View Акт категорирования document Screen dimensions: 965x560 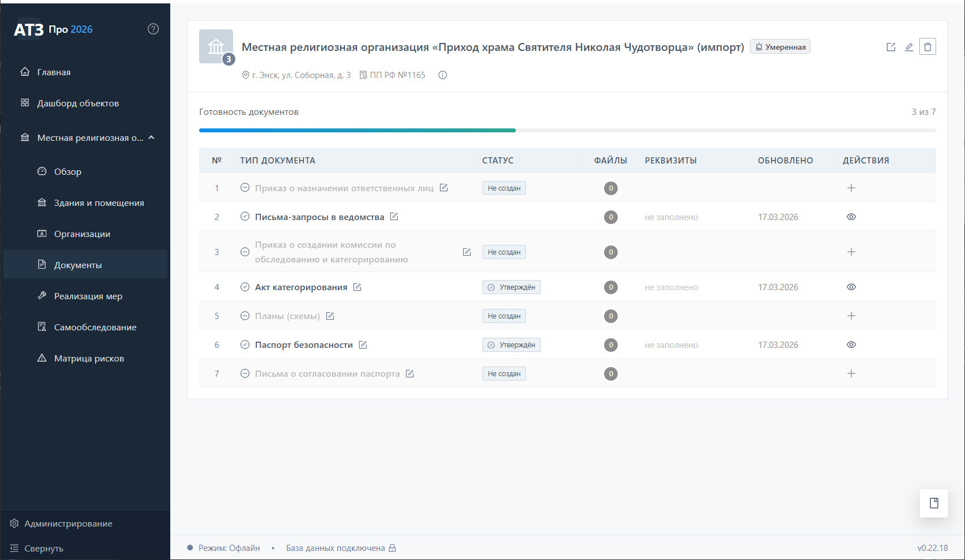tap(851, 287)
